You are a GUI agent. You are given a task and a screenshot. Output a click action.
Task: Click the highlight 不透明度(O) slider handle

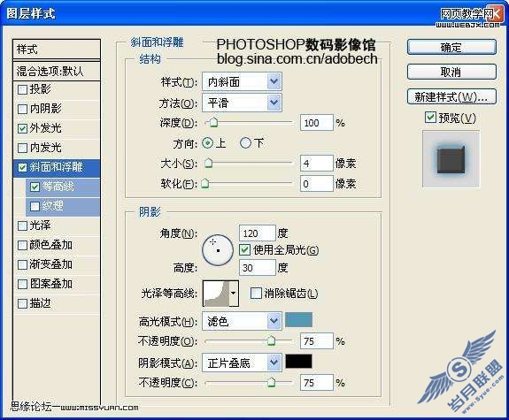(271, 341)
